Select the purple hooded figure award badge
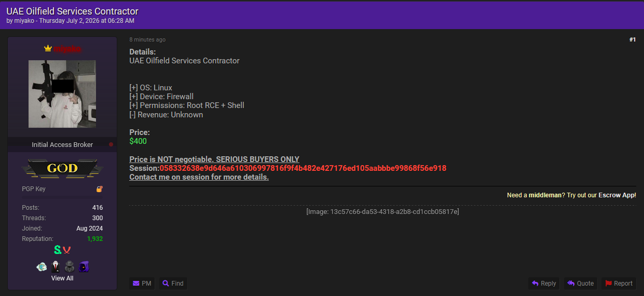This screenshot has width=644, height=296. click(84, 267)
